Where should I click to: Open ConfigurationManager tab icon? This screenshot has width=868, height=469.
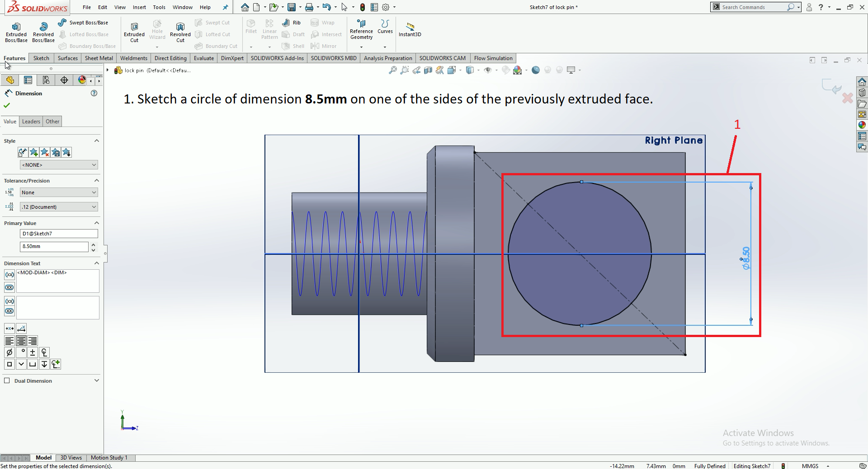tap(46, 80)
